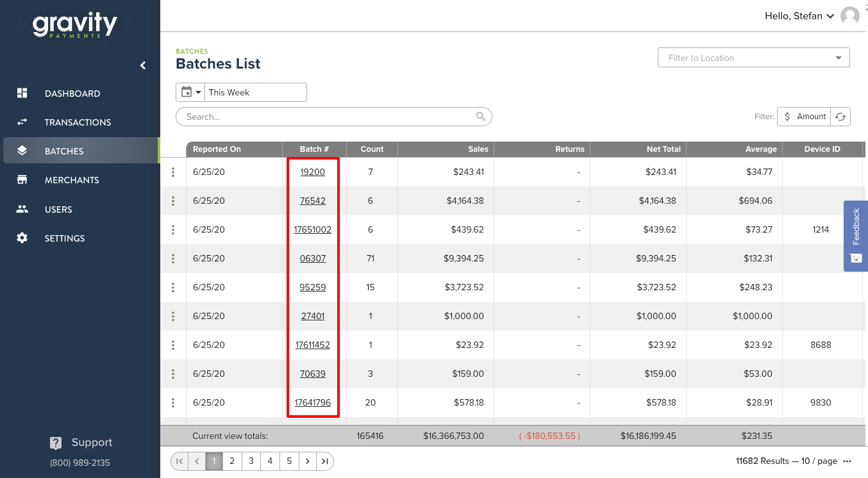Open the kebab menu for batch 19200
This screenshot has height=478, width=868.
[x=172, y=172]
